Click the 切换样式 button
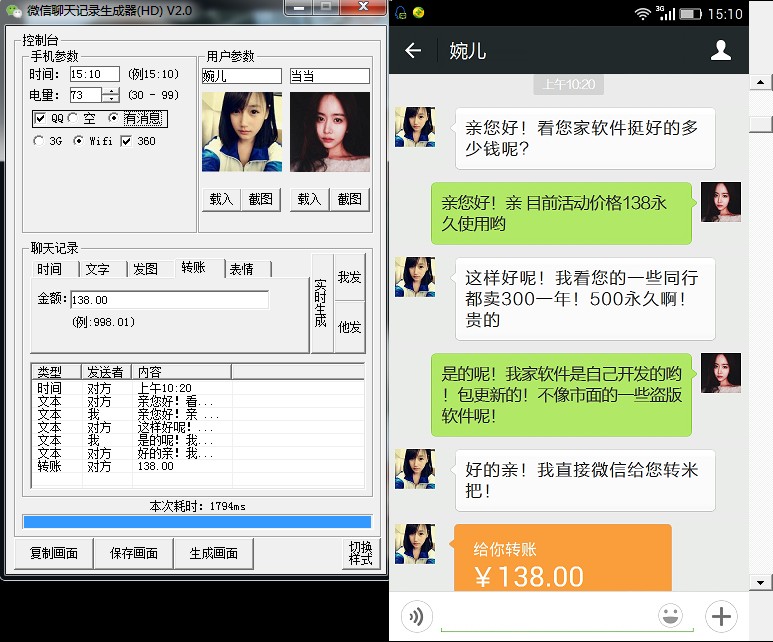773x642 pixels. [x=360, y=553]
